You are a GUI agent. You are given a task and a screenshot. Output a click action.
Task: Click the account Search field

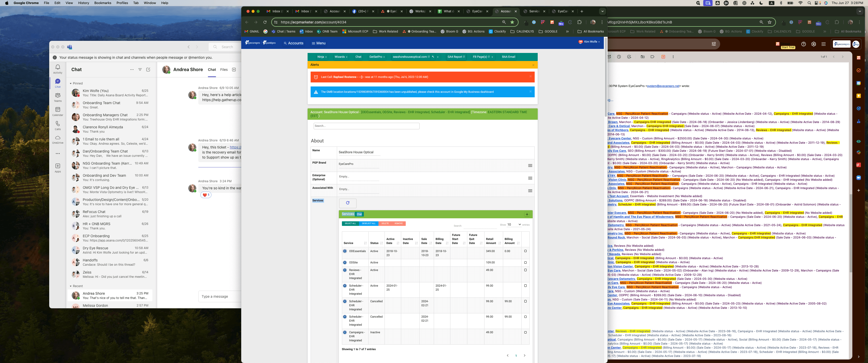(366, 126)
